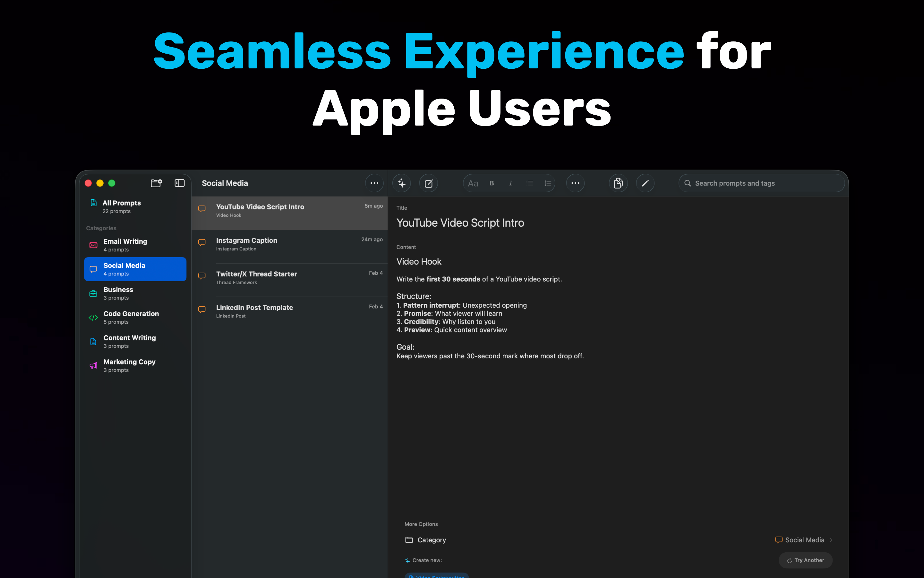Expand the Category Social Media selector chevron
This screenshot has width=924, height=578.
[x=831, y=540]
